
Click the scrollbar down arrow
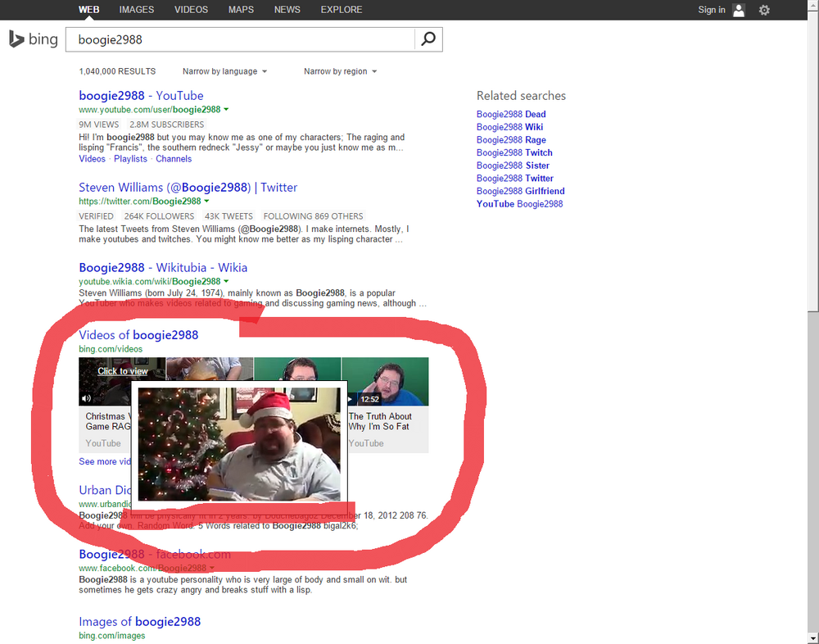click(x=812, y=637)
